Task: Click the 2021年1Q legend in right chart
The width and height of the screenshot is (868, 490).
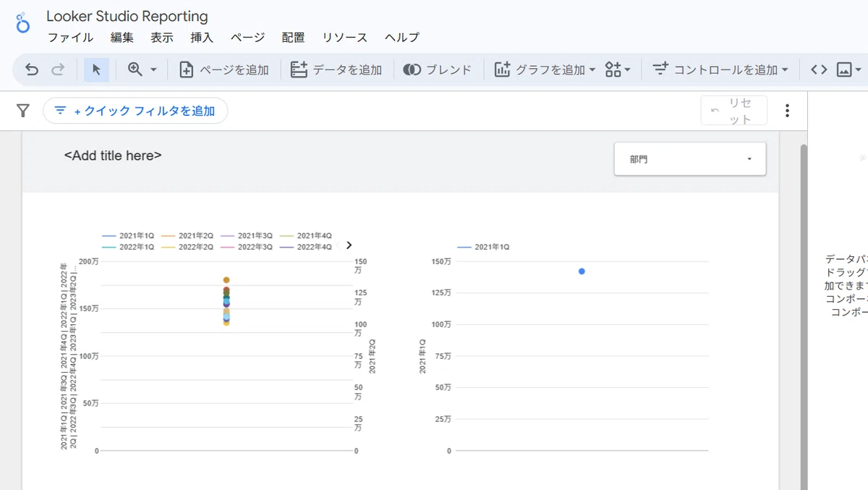Action: click(483, 247)
